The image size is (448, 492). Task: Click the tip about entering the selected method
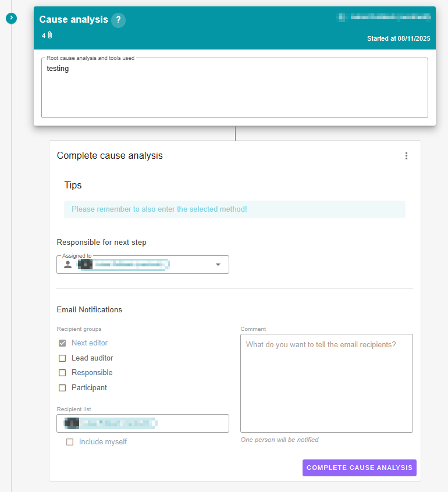pyautogui.click(x=159, y=209)
